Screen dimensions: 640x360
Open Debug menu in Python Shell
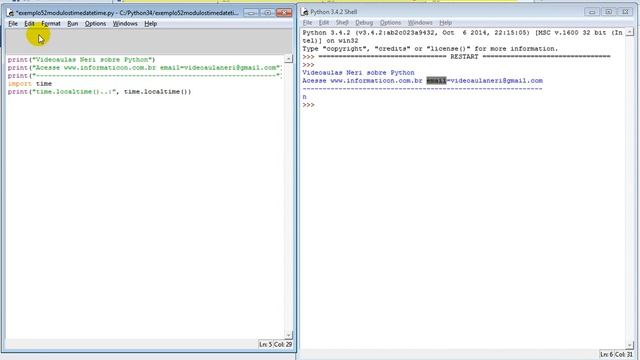click(364, 23)
